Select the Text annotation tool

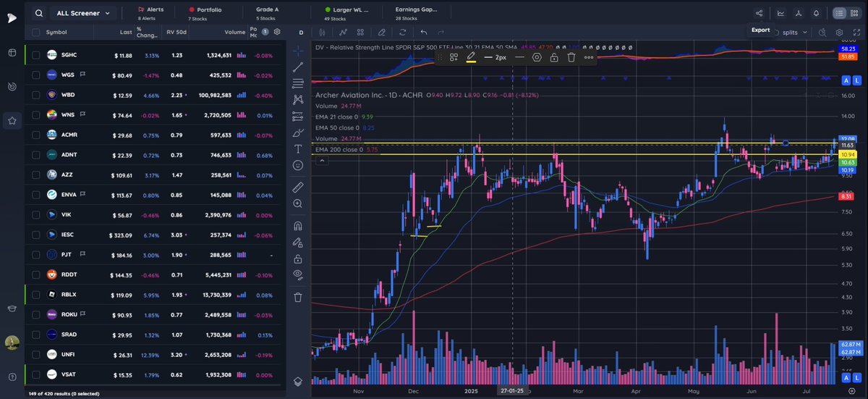point(298,148)
